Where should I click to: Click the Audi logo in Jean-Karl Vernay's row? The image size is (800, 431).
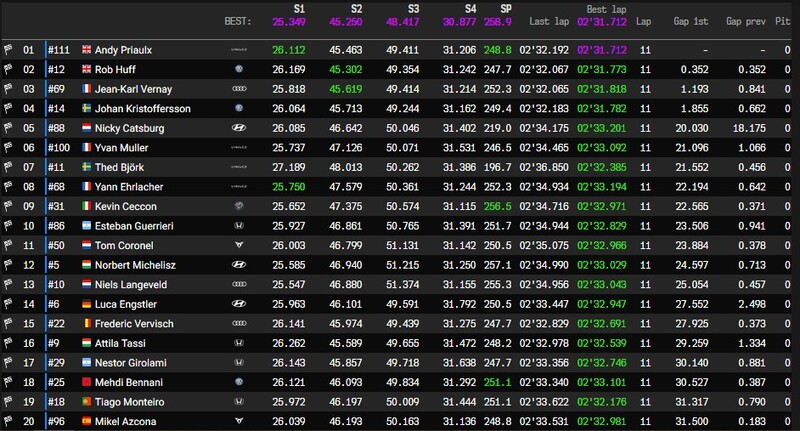pyautogui.click(x=239, y=89)
